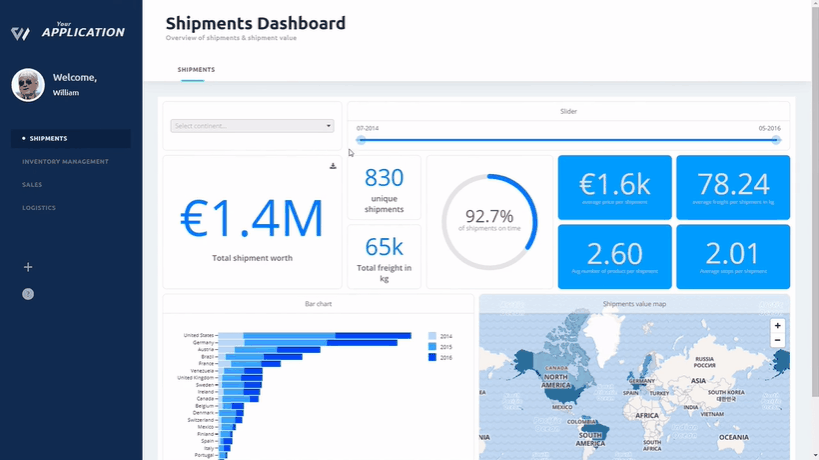819x460 pixels.
Task: Navigate to Logistics in the sidebar
Action: tap(39, 208)
